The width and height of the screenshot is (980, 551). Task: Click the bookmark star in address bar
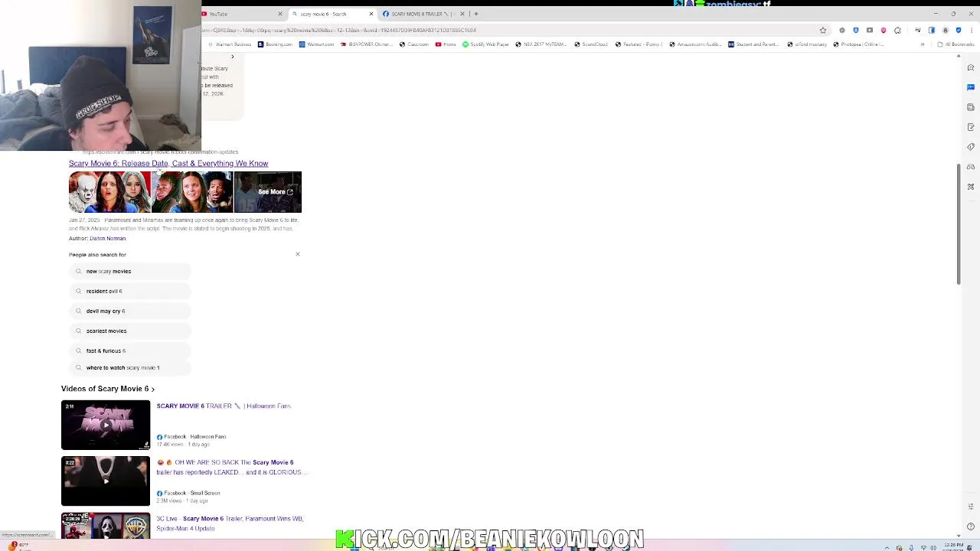[823, 31]
